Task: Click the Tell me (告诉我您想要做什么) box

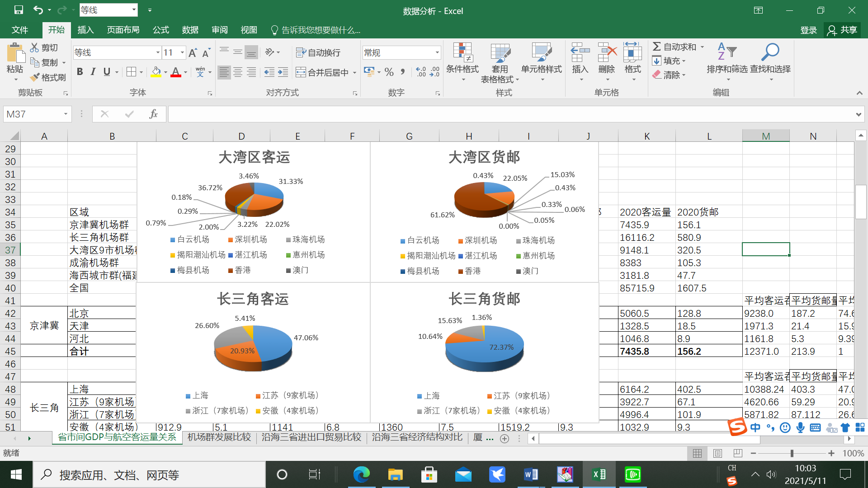Action: tap(316, 30)
